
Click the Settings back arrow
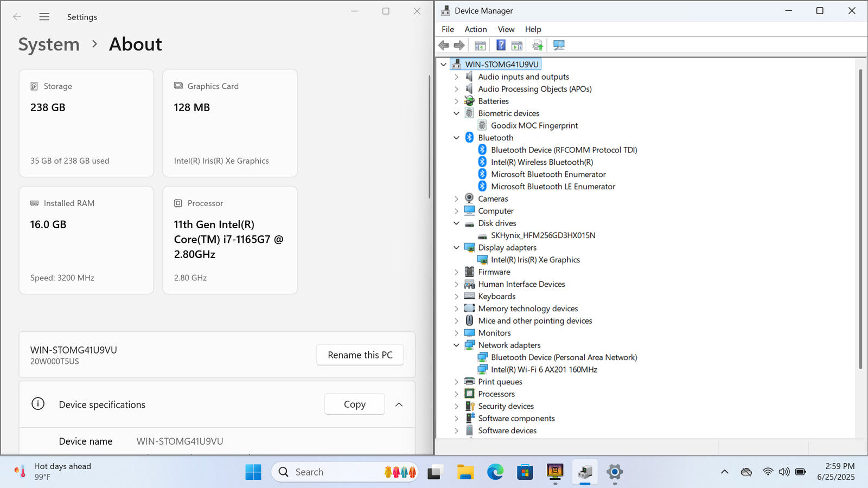[x=17, y=17]
